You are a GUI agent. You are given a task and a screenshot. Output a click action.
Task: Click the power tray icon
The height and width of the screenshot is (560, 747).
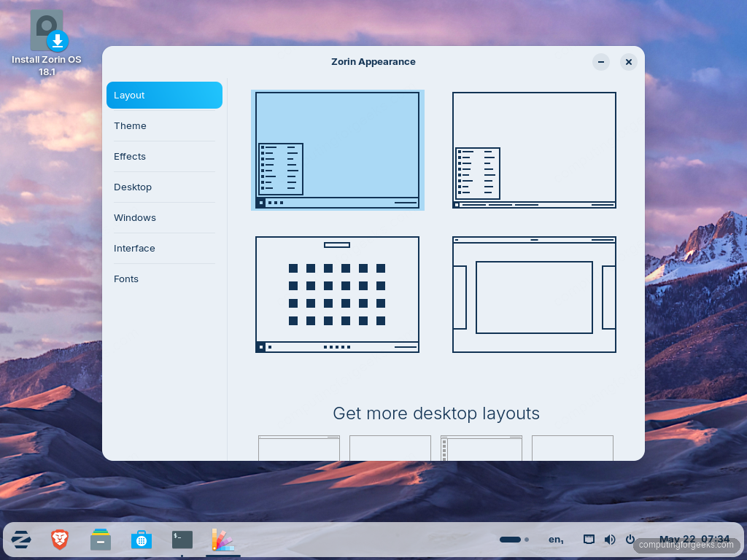click(630, 540)
